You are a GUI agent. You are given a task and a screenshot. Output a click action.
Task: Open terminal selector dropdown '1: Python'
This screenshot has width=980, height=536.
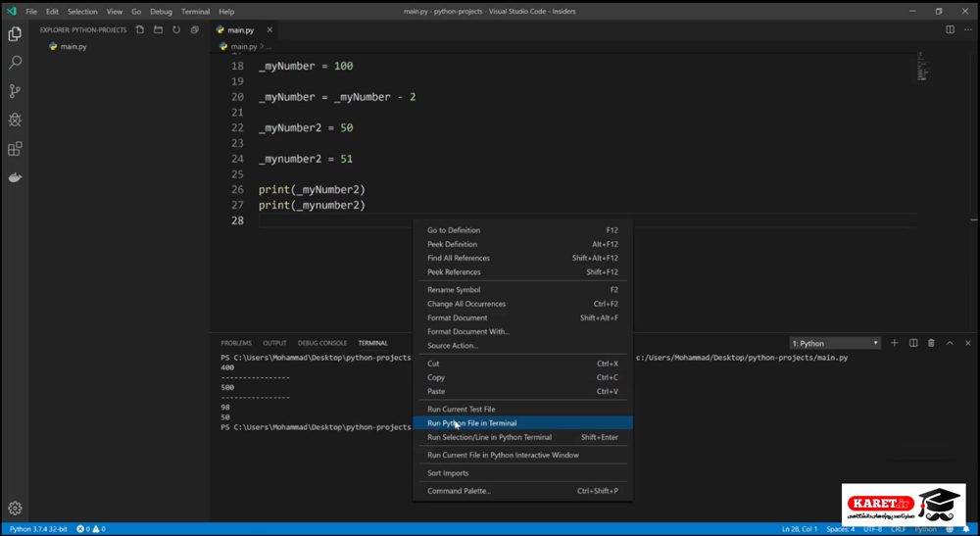click(835, 343)
